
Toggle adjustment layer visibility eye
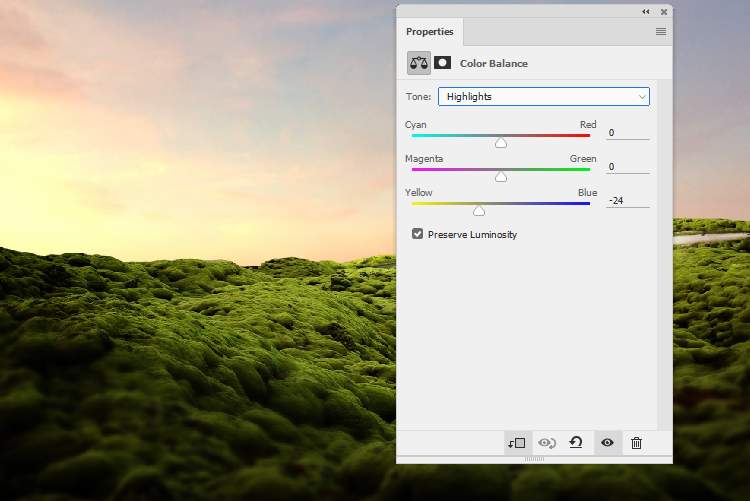[607, 443]
